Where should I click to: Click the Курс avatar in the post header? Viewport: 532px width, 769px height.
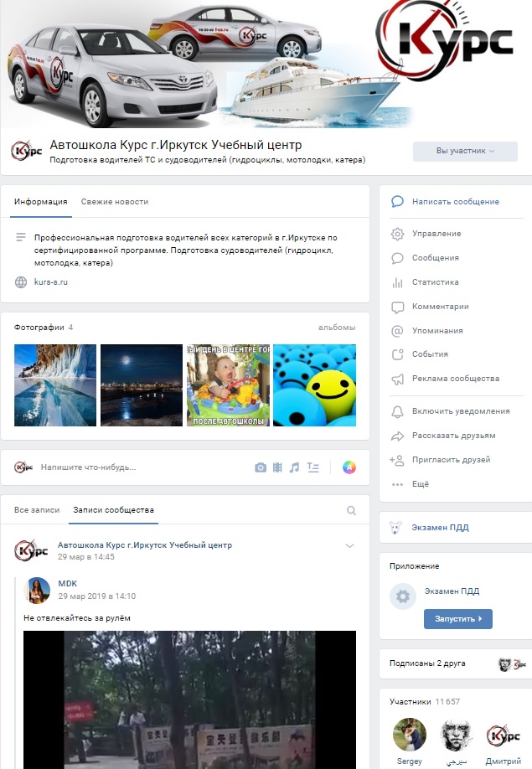(31, 550)
